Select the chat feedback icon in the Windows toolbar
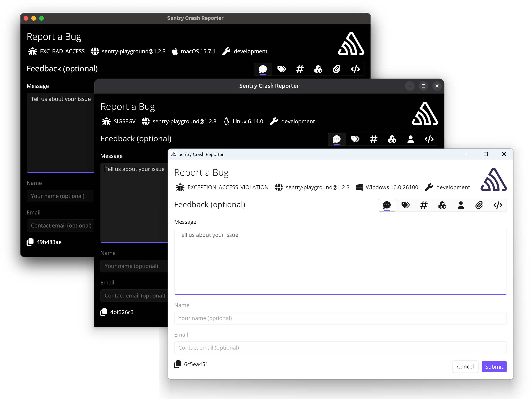Image resolution: width=532 pixels, height=399 pixels. (x=387, y=205)
